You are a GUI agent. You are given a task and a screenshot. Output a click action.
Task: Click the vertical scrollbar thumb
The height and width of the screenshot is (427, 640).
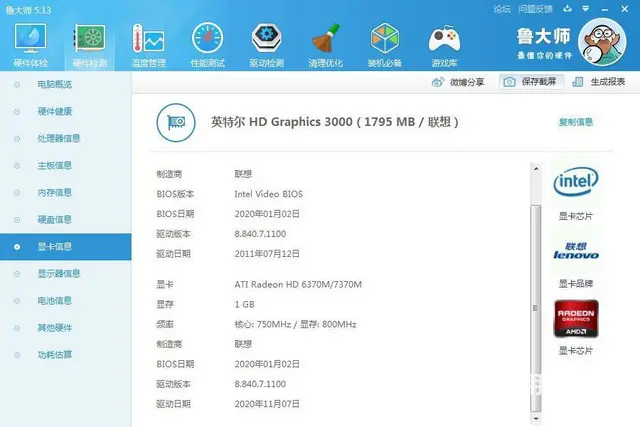(x=536, y=308)
